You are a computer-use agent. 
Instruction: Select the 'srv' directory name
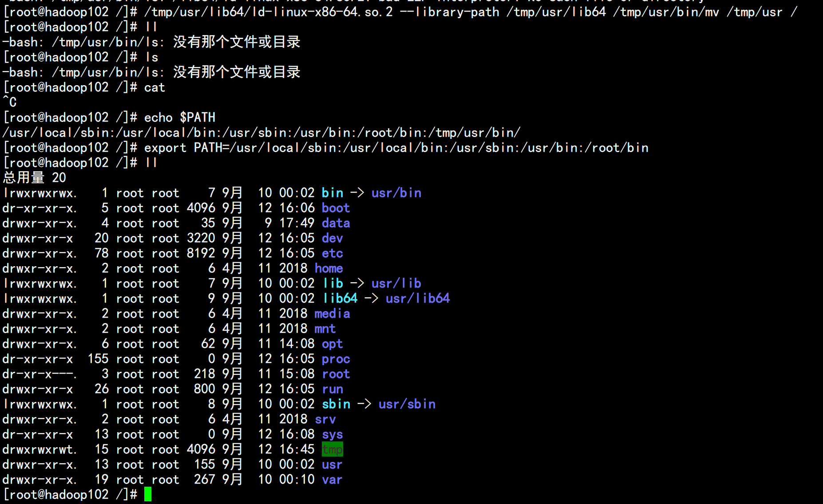point(325,419)
